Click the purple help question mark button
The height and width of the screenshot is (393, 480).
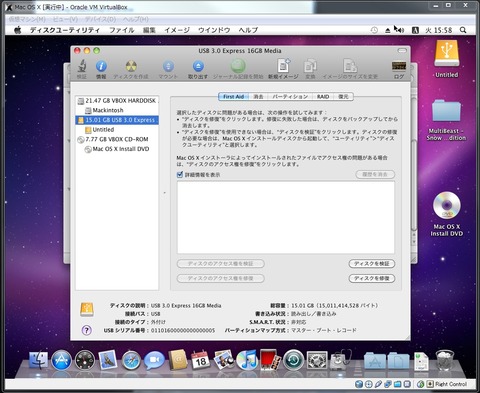(x=86, y=330)
